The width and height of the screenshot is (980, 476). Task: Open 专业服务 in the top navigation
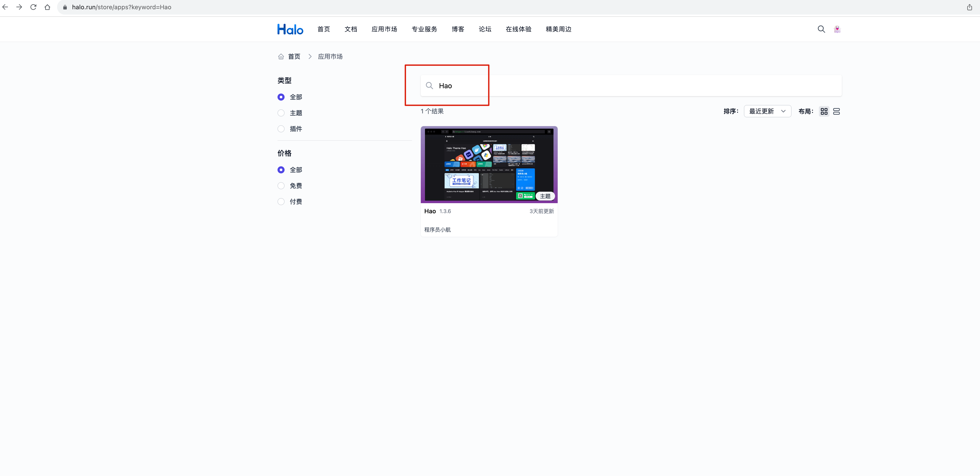[424, 29]
